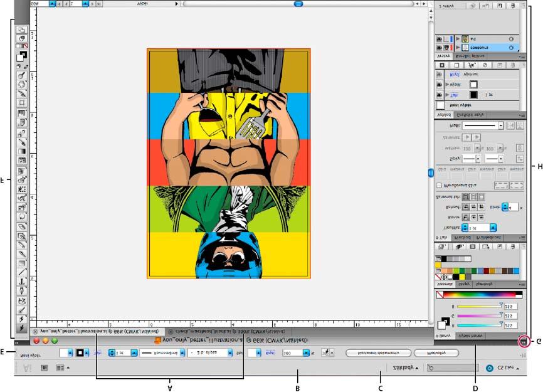The image size is (543, 392).
Task: Open the Profil dropdown in Stroke panel
Action: (x=501, y=125)
